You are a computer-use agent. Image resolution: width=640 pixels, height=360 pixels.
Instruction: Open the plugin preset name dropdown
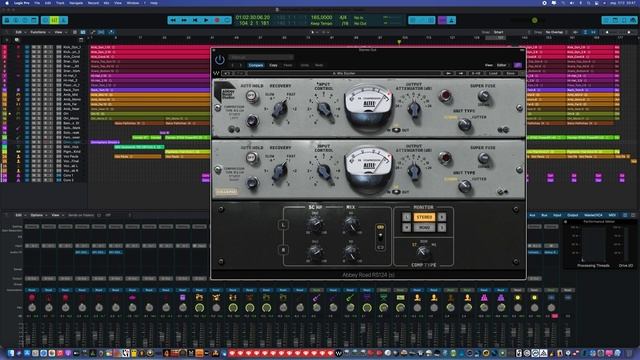click(261, 57)
